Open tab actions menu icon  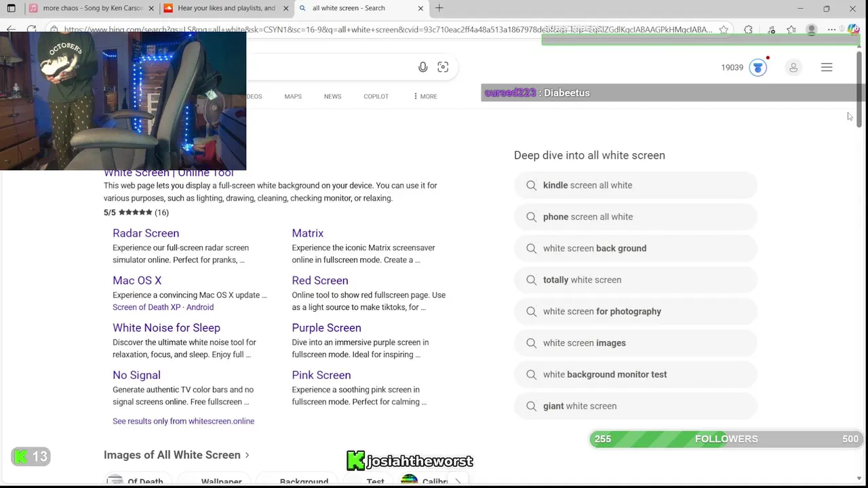pyautogui.click(x=11, y=8)
